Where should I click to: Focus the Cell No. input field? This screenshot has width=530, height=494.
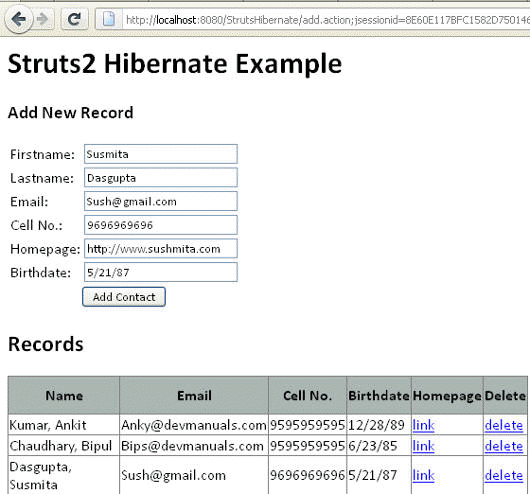pos(161,225)
